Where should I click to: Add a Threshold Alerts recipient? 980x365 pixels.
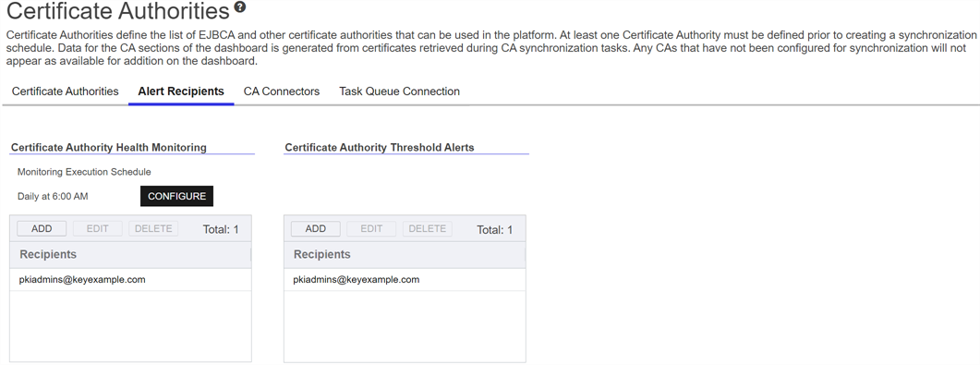tap(316, 229)
